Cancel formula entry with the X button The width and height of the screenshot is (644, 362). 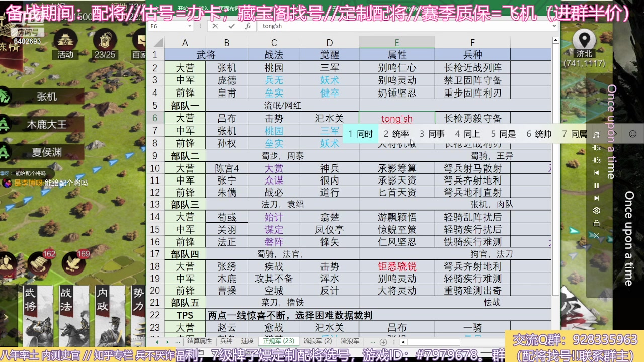215,26
